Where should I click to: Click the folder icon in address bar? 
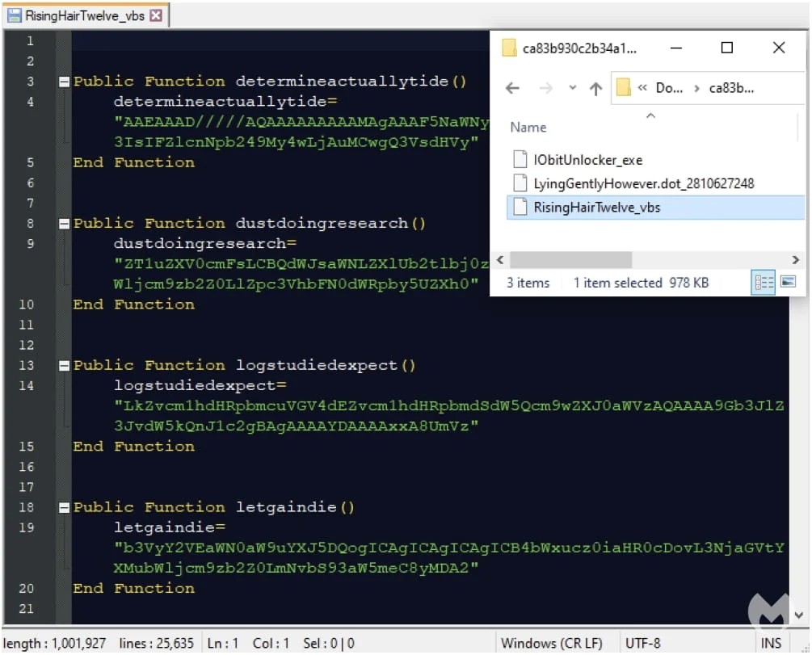624,88
